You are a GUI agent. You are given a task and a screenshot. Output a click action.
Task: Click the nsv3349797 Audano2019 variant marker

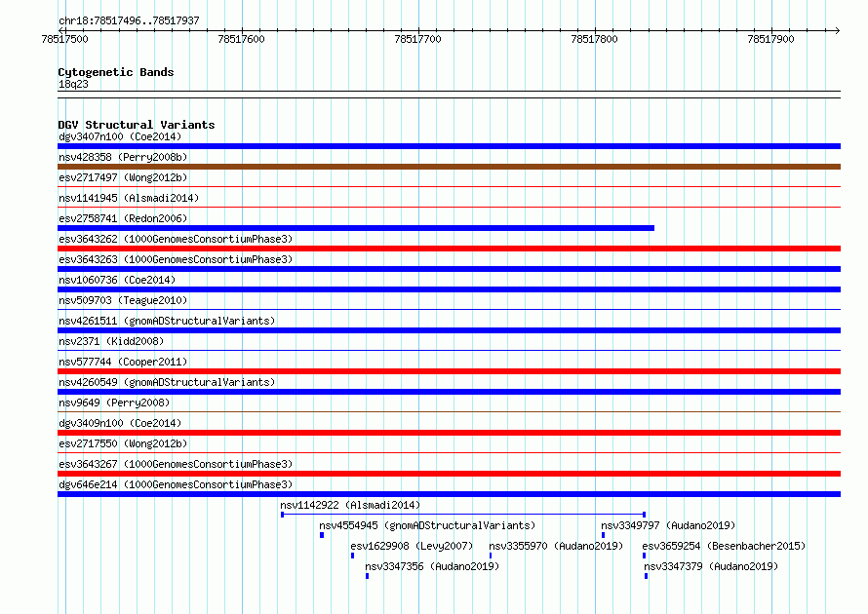point(603,535)
